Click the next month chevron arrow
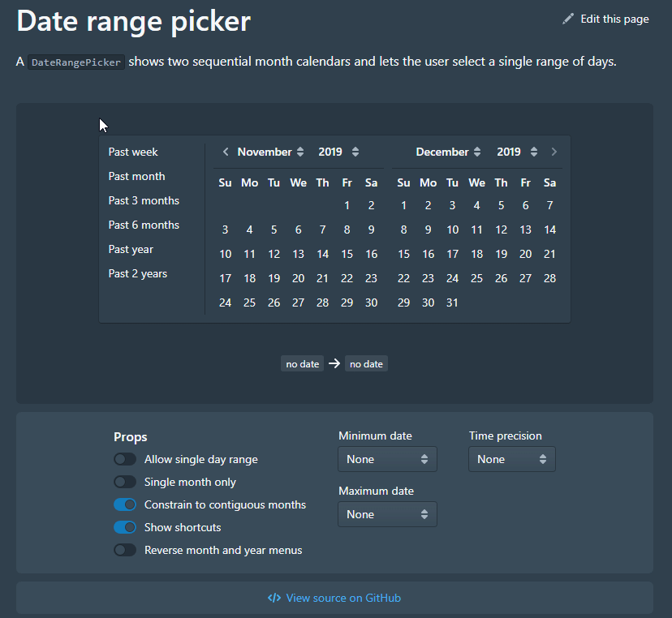Screen dimensions: 672x618 [x=554, y=152]
